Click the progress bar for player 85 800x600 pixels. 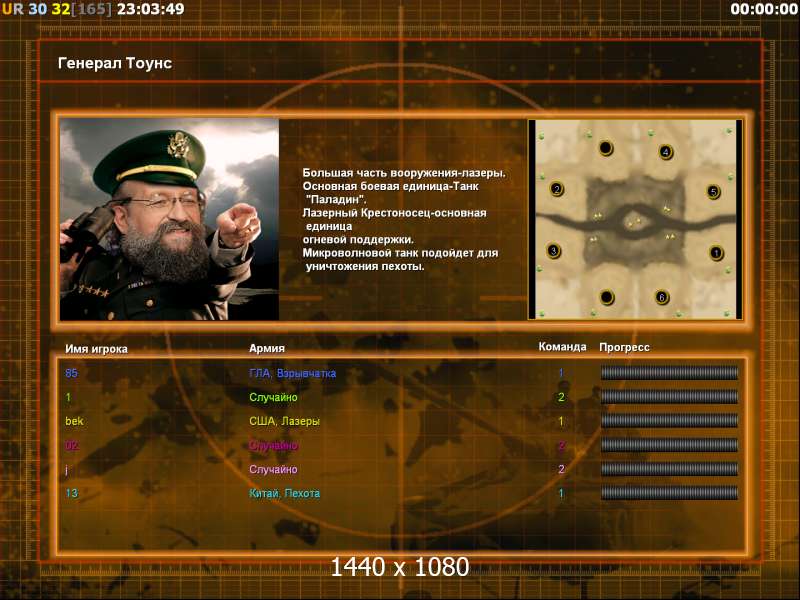(669, 373)
